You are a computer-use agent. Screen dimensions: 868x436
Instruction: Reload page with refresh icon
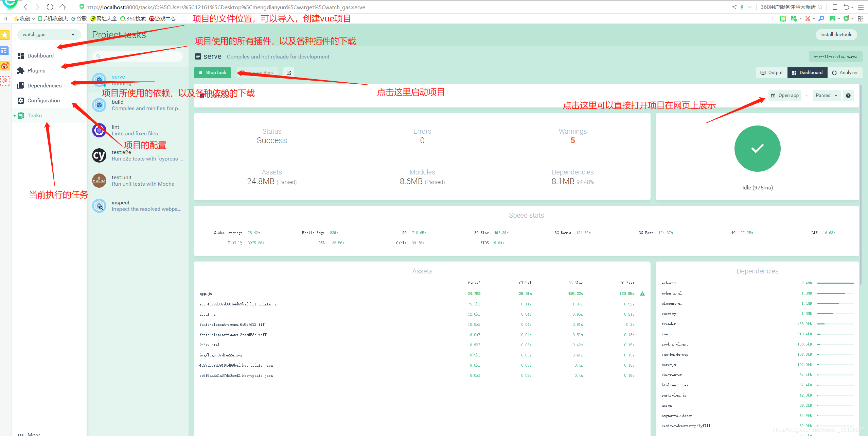pyautogui.click(x=50, y=7)
